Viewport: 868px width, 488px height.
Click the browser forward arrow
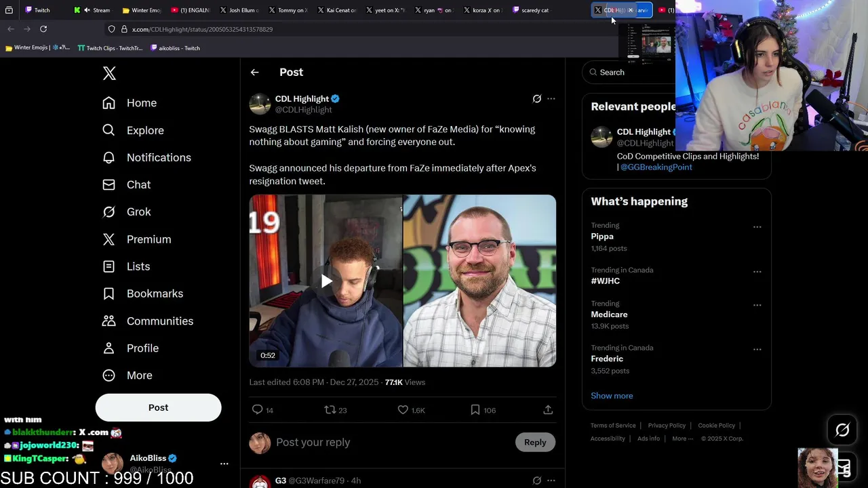tap(27, 29)
